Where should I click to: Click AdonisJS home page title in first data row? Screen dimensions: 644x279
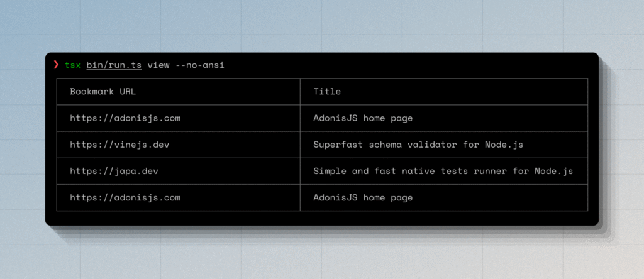tap(363, 118)
